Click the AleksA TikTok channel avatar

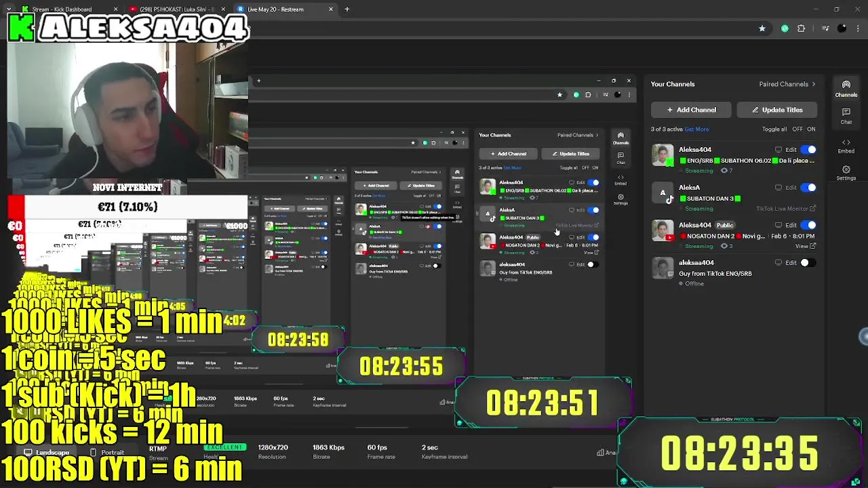pos(663,193)
